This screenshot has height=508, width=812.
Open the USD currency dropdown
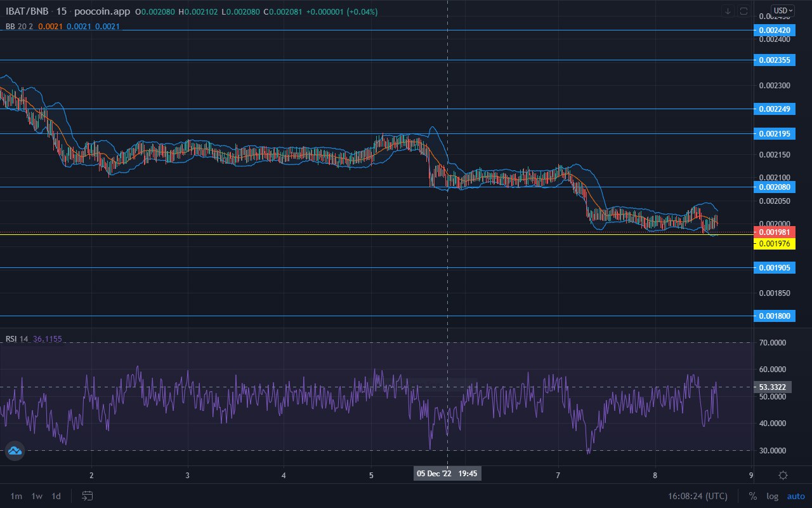tap(782, 10)
